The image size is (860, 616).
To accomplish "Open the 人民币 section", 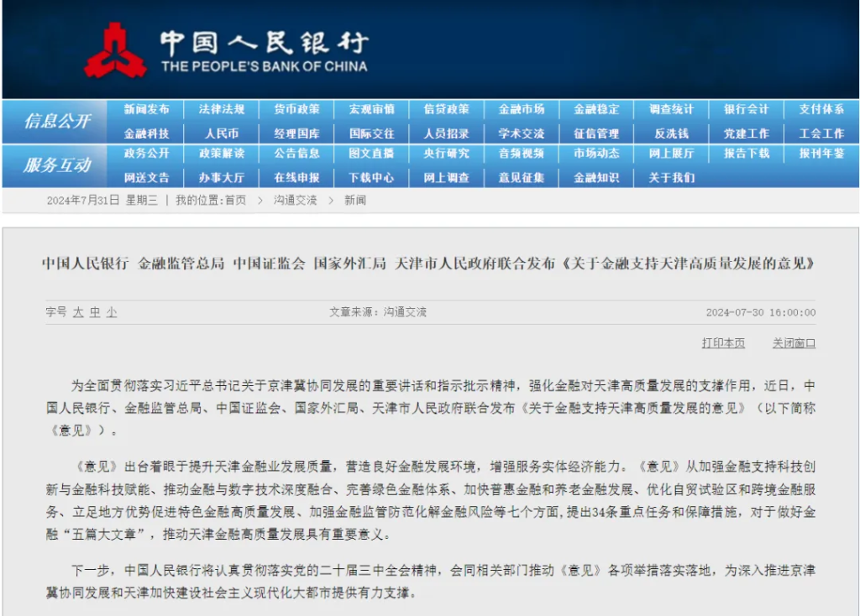I will click(x=222, y=133).
